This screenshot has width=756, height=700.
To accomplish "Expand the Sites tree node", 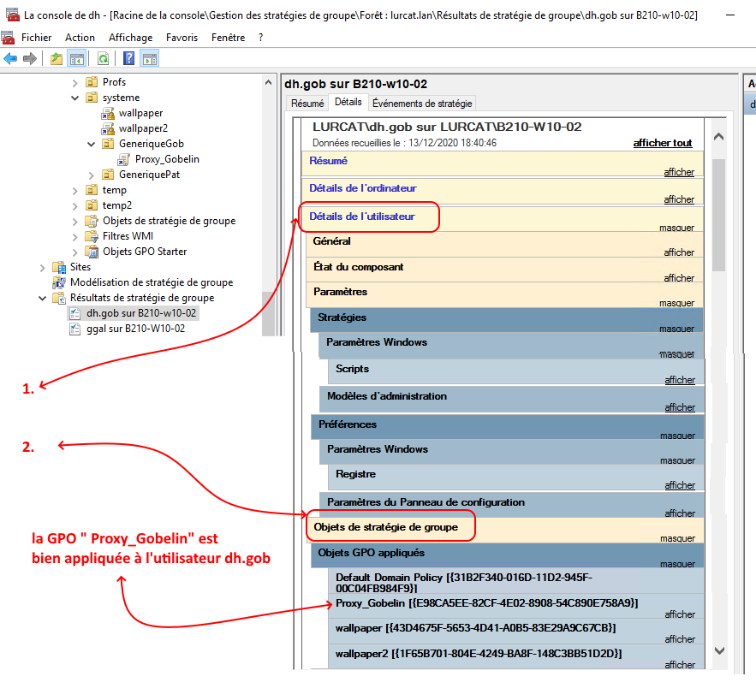I will (43, 267).
